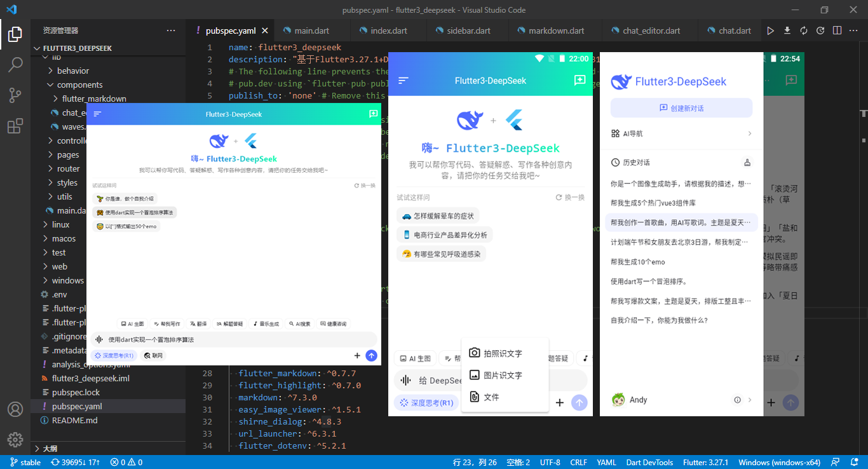Click the hamburger menu in the middle phone preview

pos(403,81)
